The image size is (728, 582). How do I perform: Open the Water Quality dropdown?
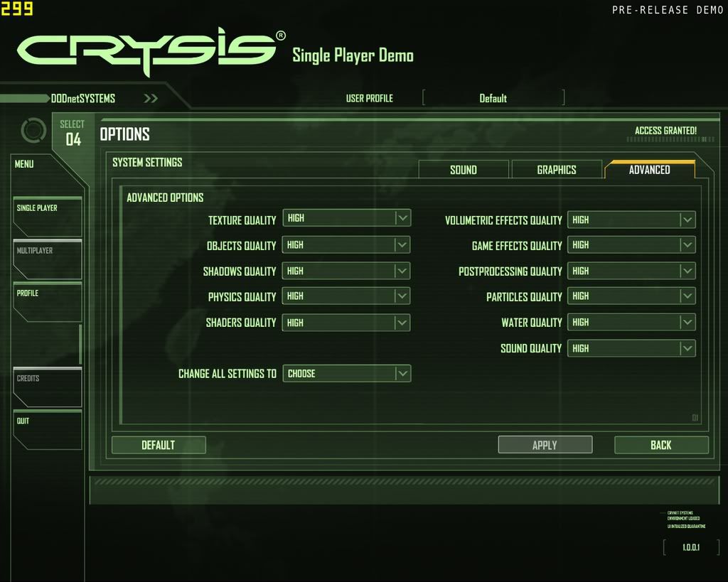631,323
